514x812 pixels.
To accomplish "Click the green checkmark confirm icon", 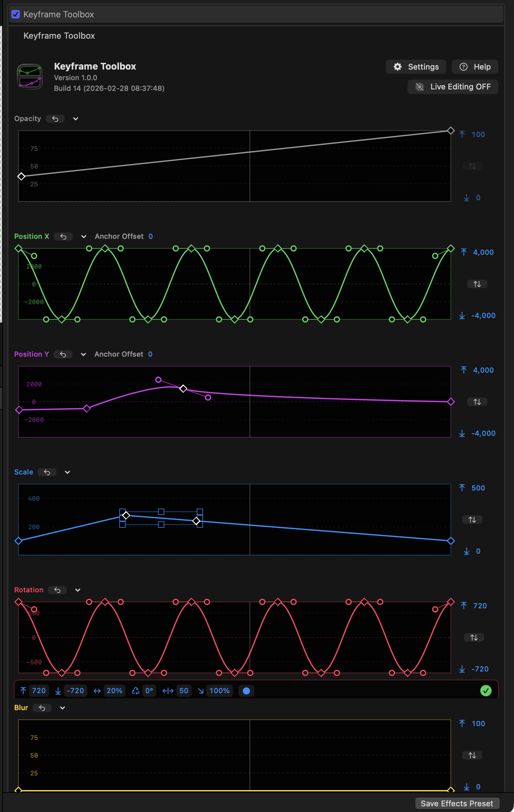I will 486,691.
